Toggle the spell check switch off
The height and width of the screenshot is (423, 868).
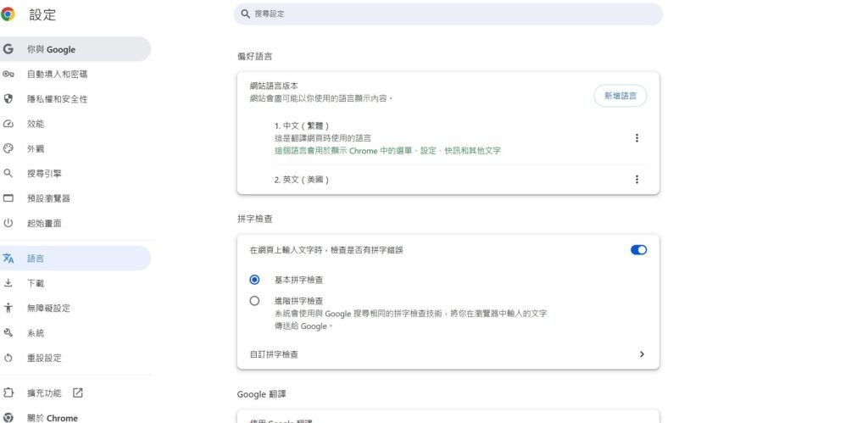pyautogui.click(x=638, y=250)
